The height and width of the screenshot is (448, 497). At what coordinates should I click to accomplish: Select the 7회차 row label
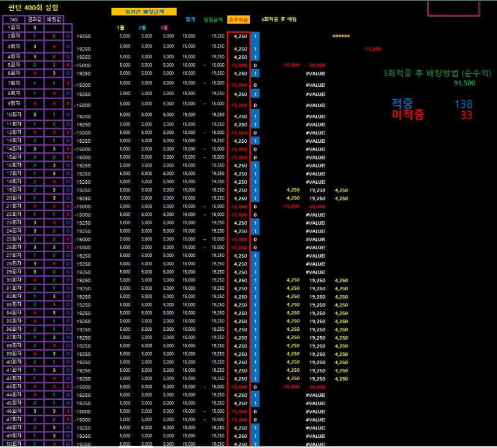coord(14,83)
